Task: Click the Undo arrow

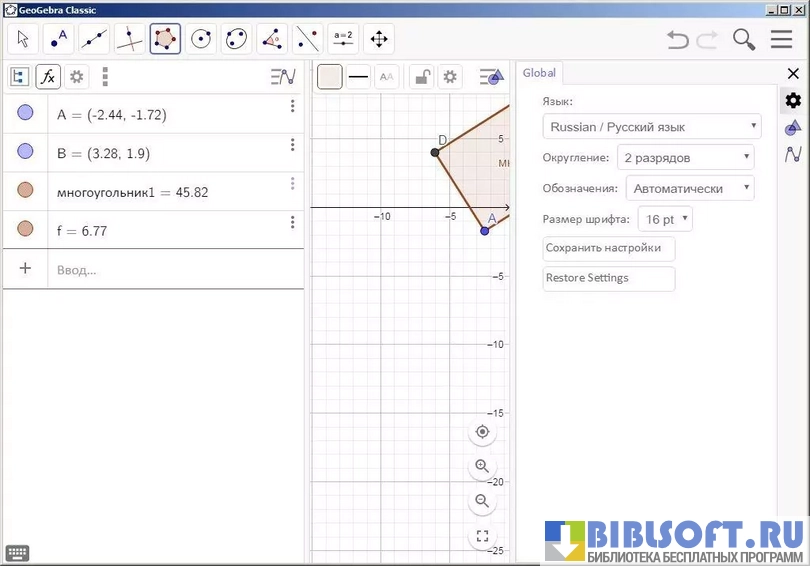Action: point(678,39)
